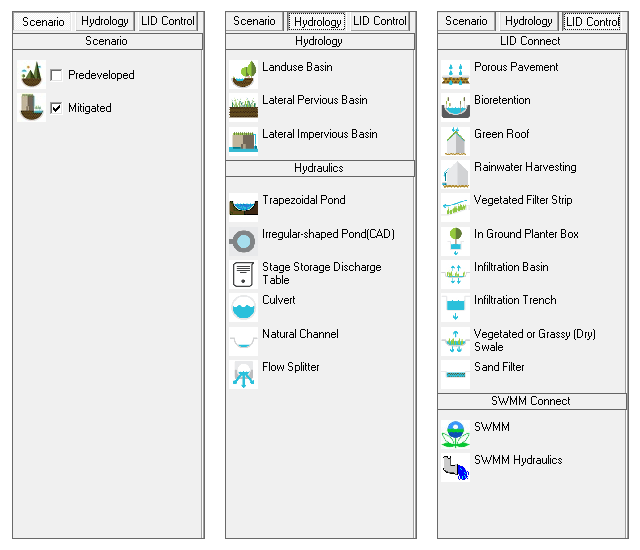Select the Infiltration Trench icon
The height and width of the screenshot is (550, 640).
(x=456, y=307)
